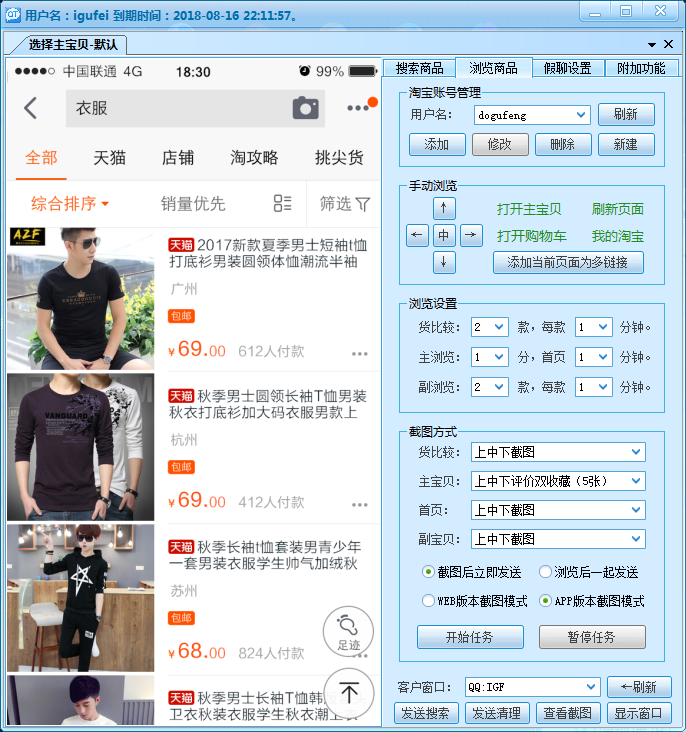Tap the back-to-top arrow circle
This screenshot has height=732, width=686.
click(349, 693)
